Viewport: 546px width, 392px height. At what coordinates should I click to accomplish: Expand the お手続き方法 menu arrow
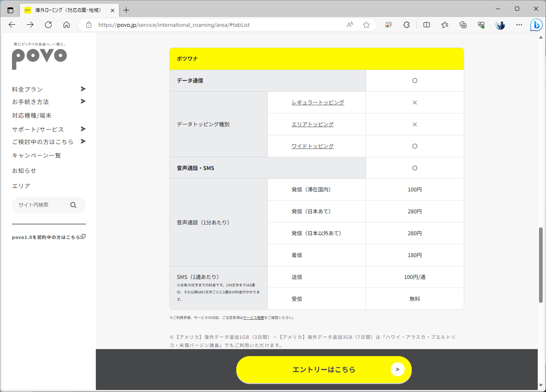coord(83,101)
